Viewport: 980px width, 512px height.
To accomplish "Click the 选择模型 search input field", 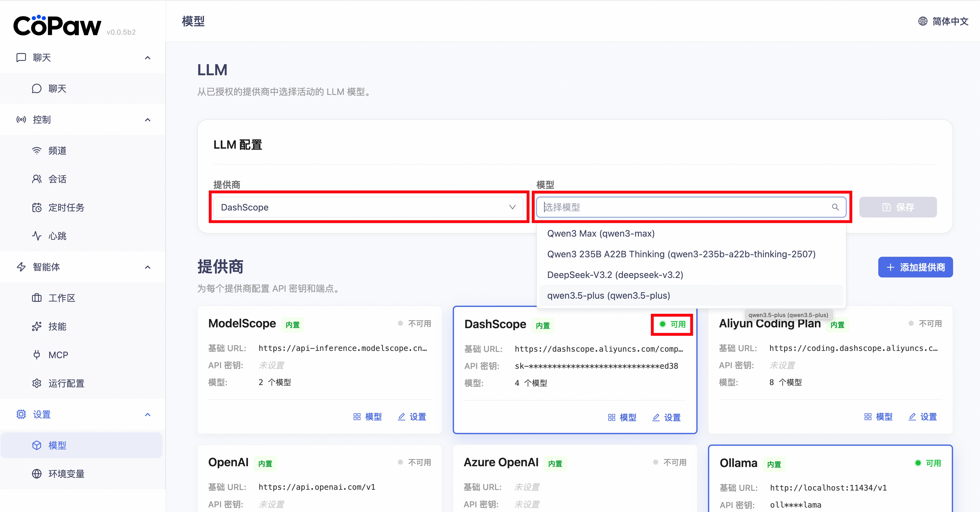I will [685, 207].
